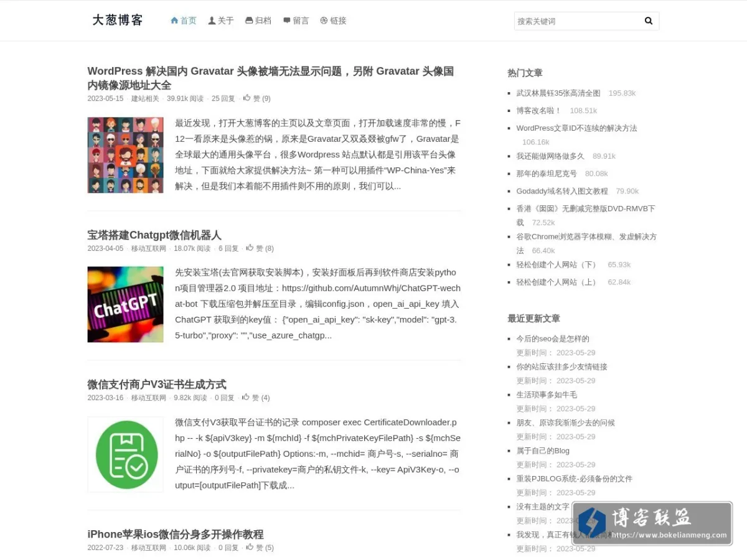Open hot article 轻松创建个人网站（上）

click(558, 282)
